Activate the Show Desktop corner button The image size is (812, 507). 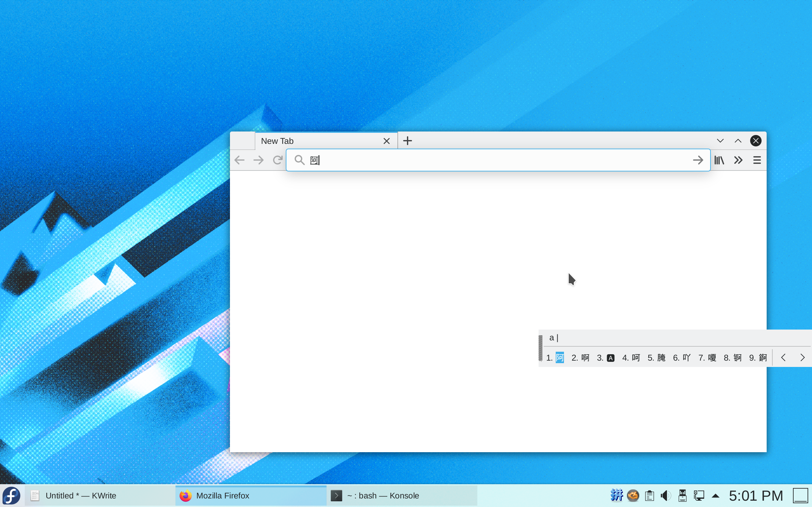tap(801, 495)
